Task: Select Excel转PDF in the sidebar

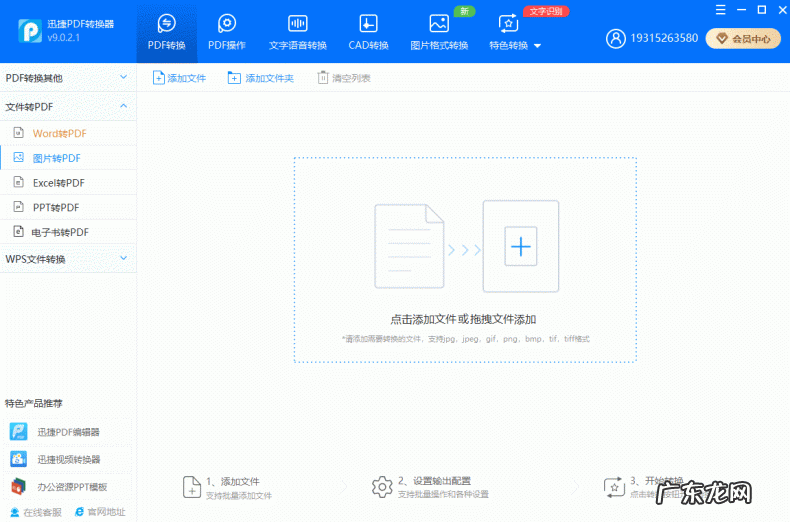Action: click(68, 183)
